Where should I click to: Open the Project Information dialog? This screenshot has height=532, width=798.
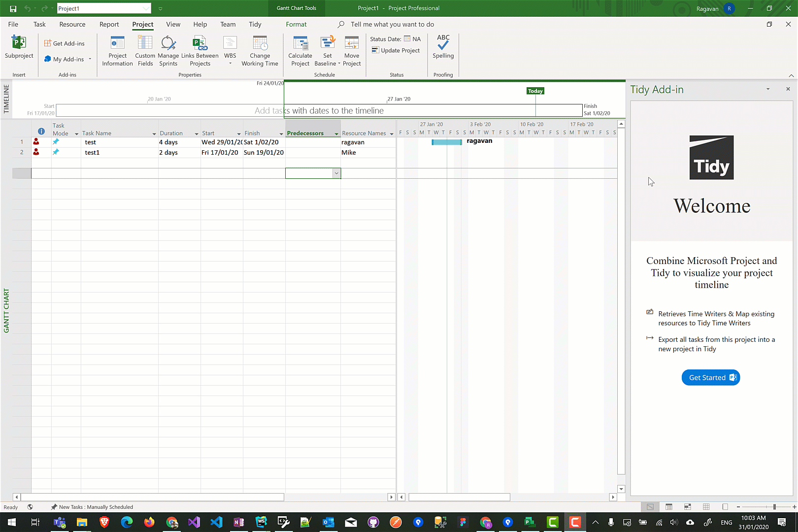tap(117, 51)
